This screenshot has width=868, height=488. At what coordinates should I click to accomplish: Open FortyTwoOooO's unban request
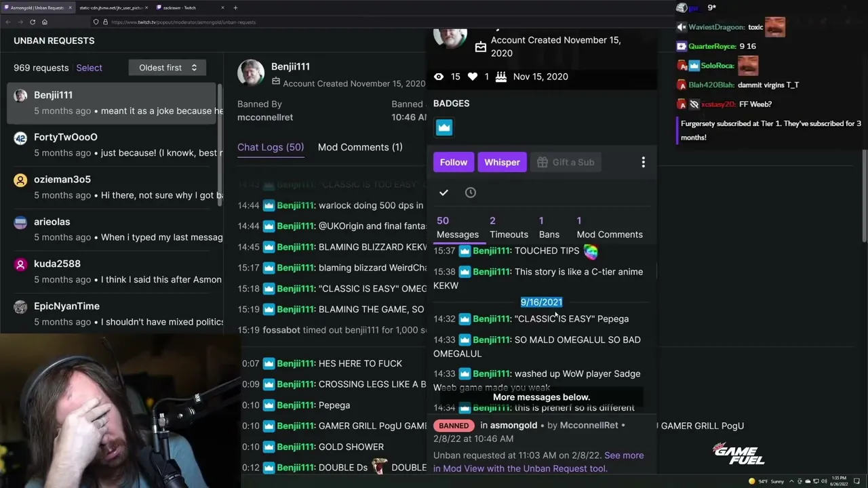pyautogui.click(x=112, y=145)
